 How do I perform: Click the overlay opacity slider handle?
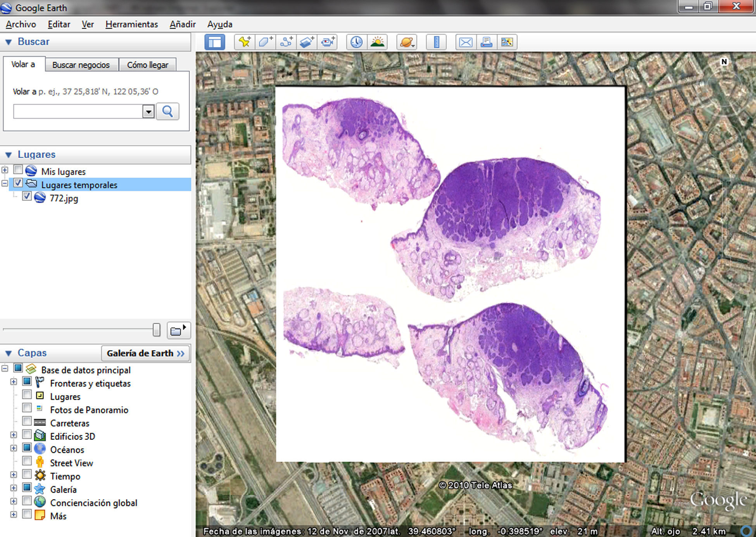pyautogui.click(x=156, y=330)
